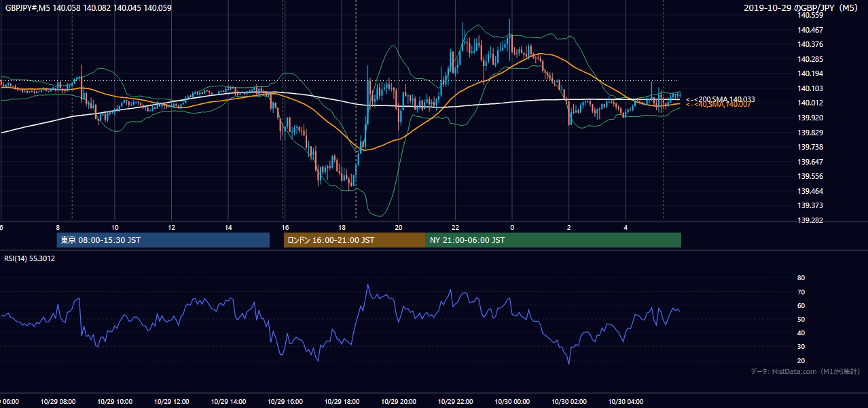Viewport: 868px width, 408px height.
Task: Click RSI scale value 80
Action: [x=801, y=278]
